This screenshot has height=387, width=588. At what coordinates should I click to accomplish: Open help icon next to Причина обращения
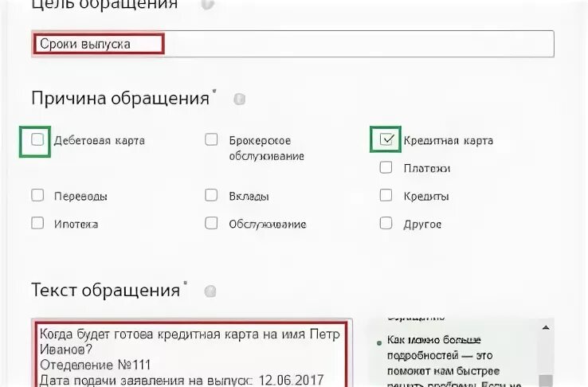click(x=240, y=100)
